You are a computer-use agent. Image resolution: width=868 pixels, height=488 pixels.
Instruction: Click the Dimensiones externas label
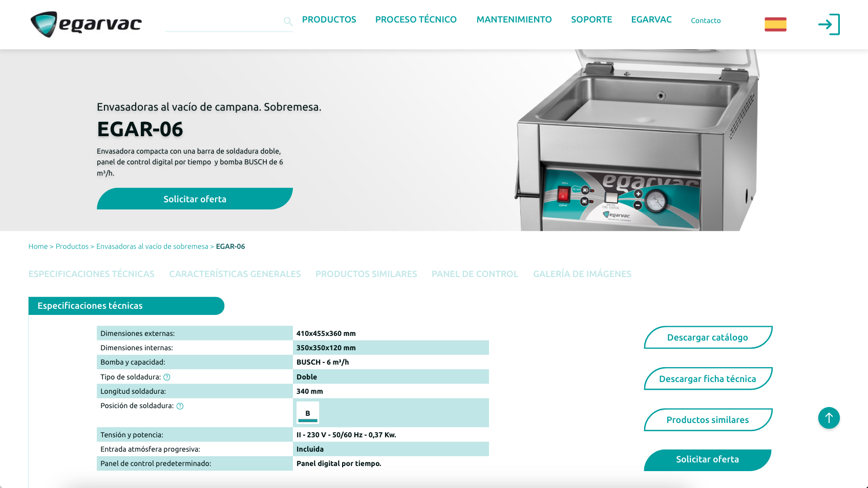pos(137,333)
